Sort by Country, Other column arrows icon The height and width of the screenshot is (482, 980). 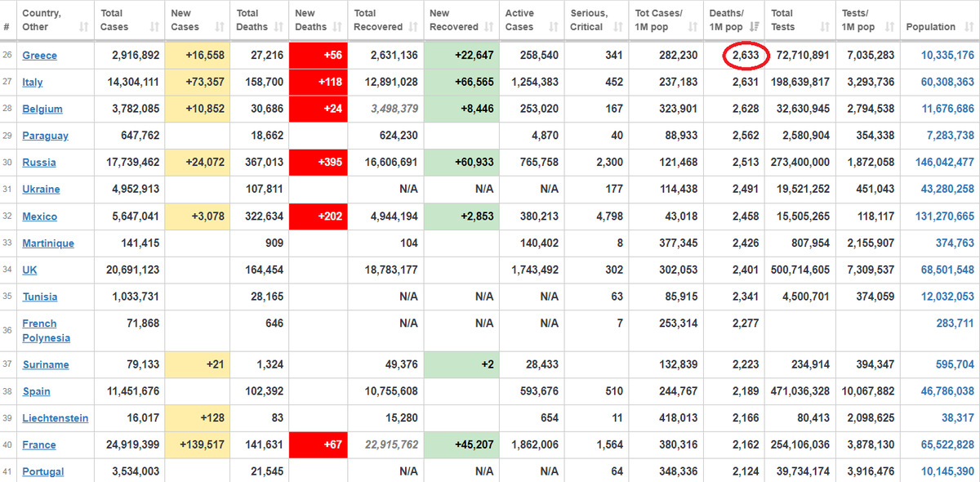pyautogui.click(x=84, y=27)
